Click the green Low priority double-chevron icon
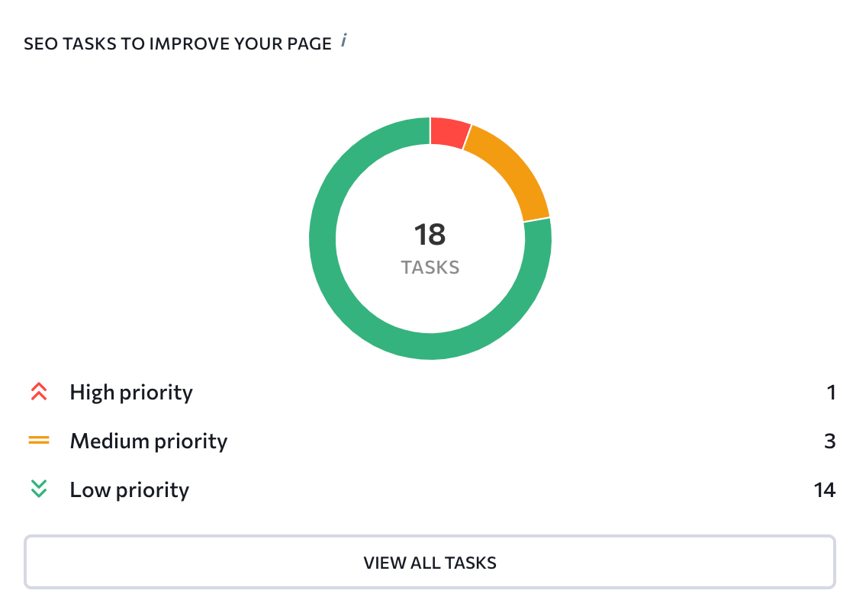The height and width of the screenshot is (616, 853). pos(39,489)
